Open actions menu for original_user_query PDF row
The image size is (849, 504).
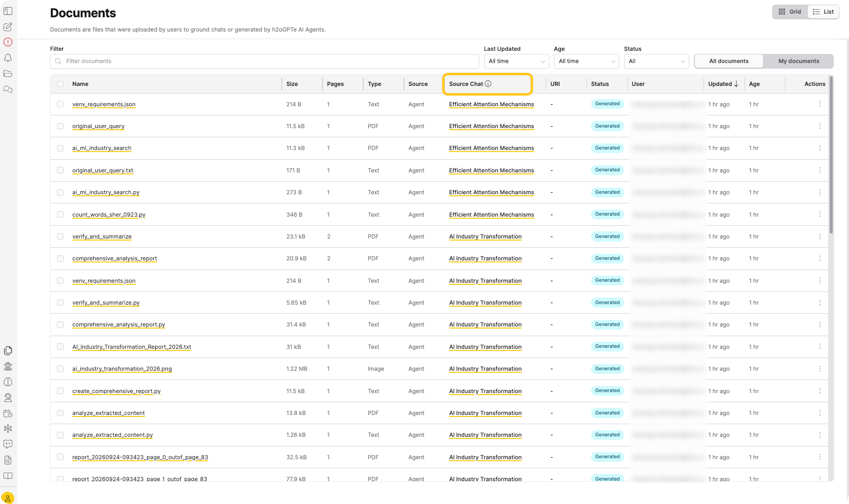tap(819, 126)
